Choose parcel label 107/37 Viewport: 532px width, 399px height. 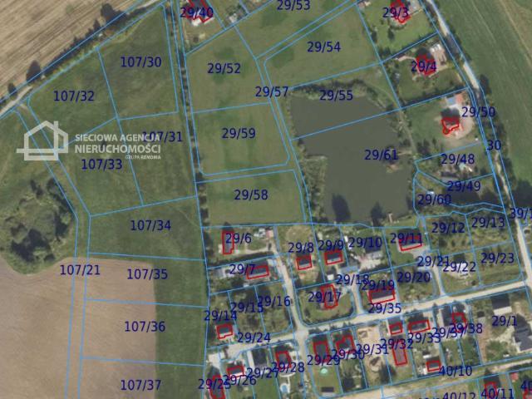[140, 385]
